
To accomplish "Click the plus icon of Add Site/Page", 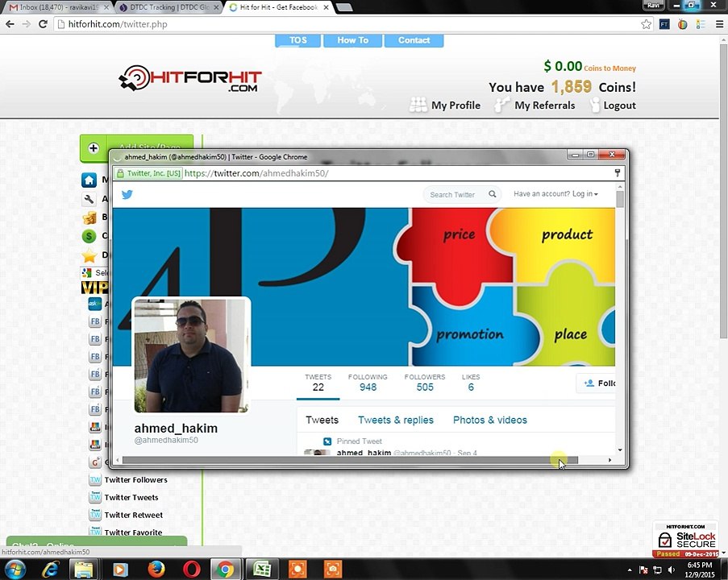I will pos(94,148).
